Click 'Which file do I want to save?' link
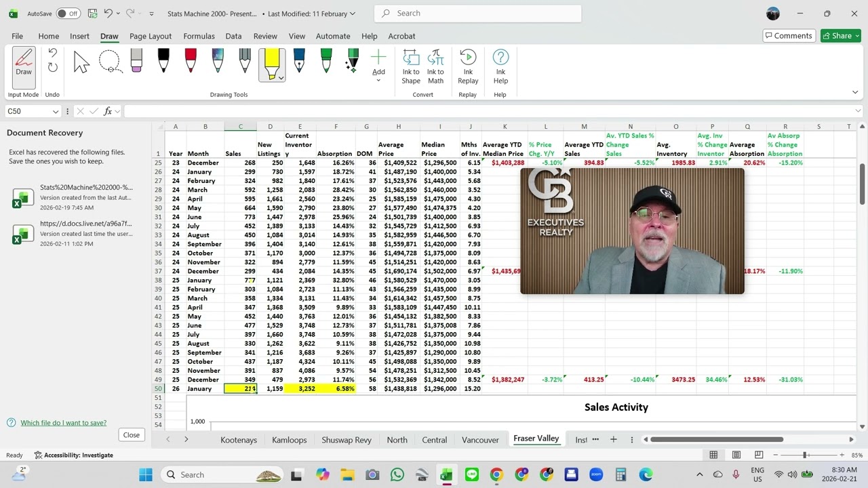Screen dimensions: 868x488 64,423
